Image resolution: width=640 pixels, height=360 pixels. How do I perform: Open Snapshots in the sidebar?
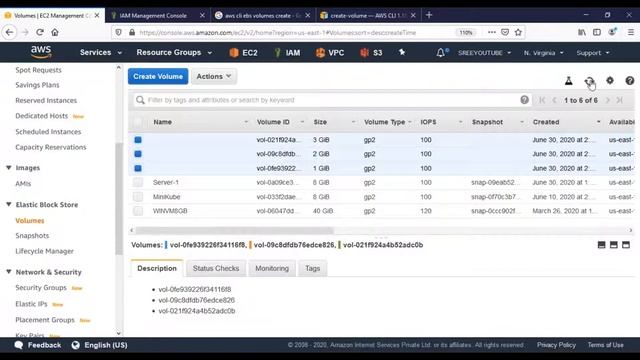click(32, 236)
